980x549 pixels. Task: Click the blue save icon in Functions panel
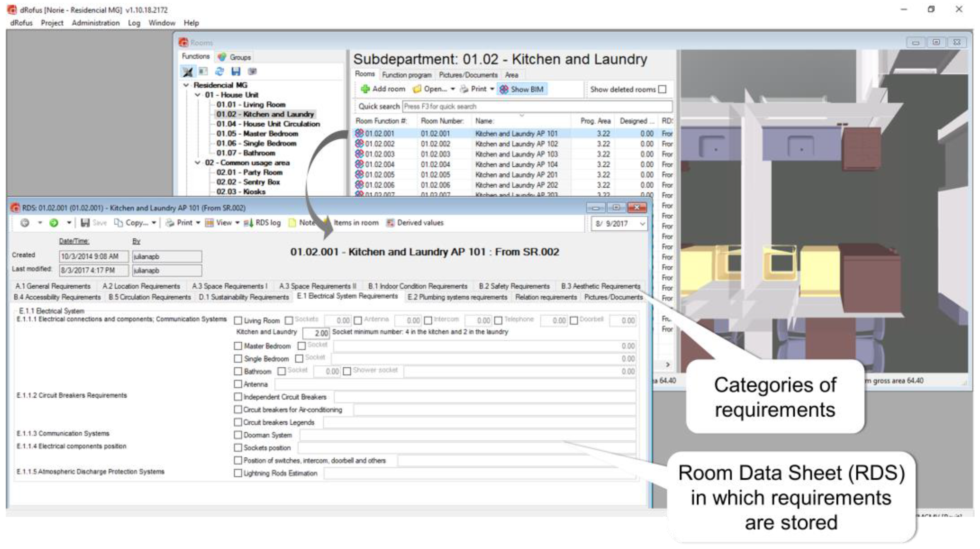click(x=236, y=71)
